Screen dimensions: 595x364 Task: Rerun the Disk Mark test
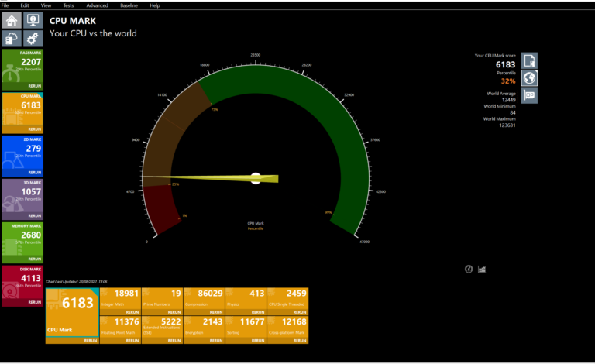pos(35,302)
